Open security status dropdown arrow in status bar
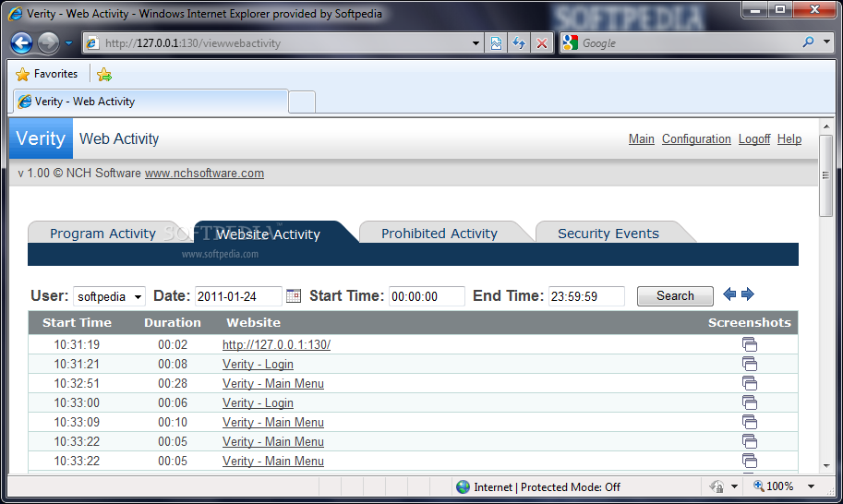 point(734,486)
